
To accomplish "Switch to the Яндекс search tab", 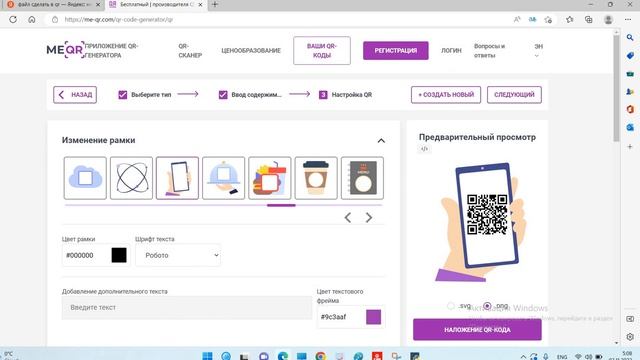I will coord(53,4).
